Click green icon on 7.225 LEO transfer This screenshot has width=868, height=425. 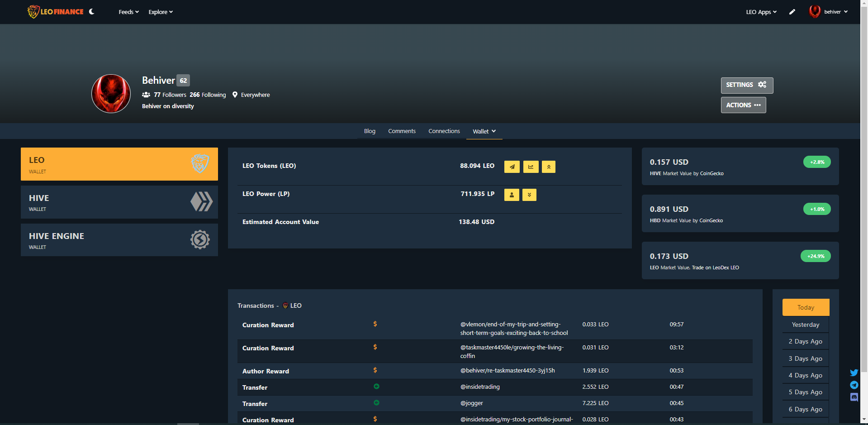376,403
